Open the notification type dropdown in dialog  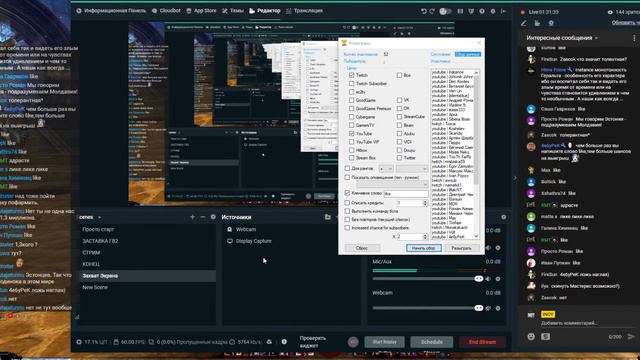392,184
